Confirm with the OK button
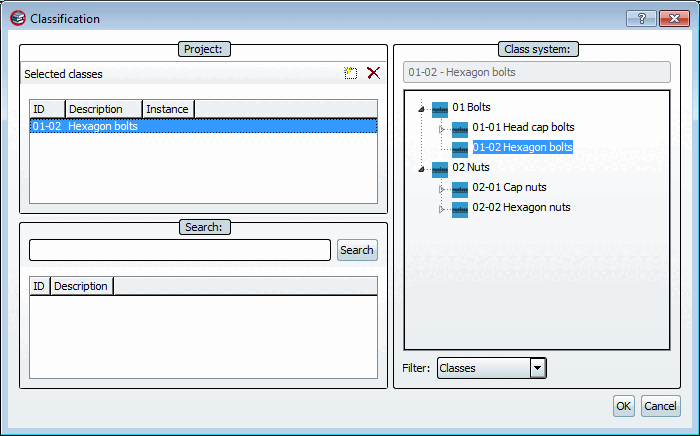The width and height of the screenshot is (700, 436). tap(624, 406)
